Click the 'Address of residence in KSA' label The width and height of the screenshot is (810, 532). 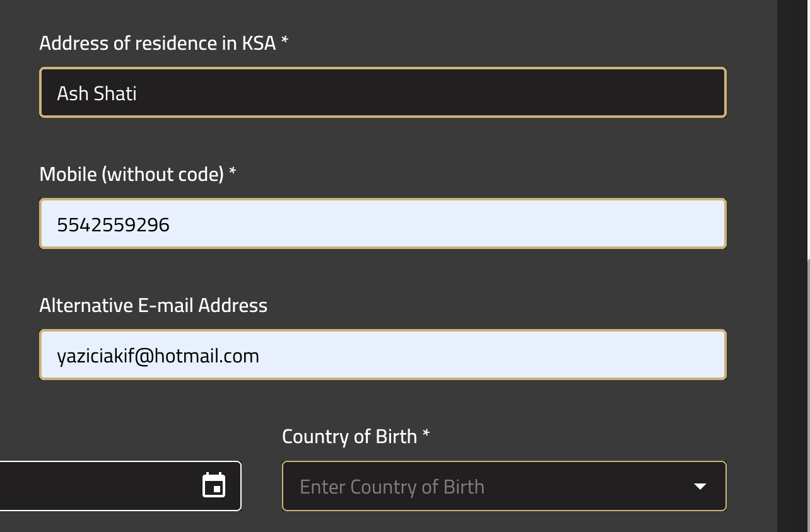pos(157,43)
